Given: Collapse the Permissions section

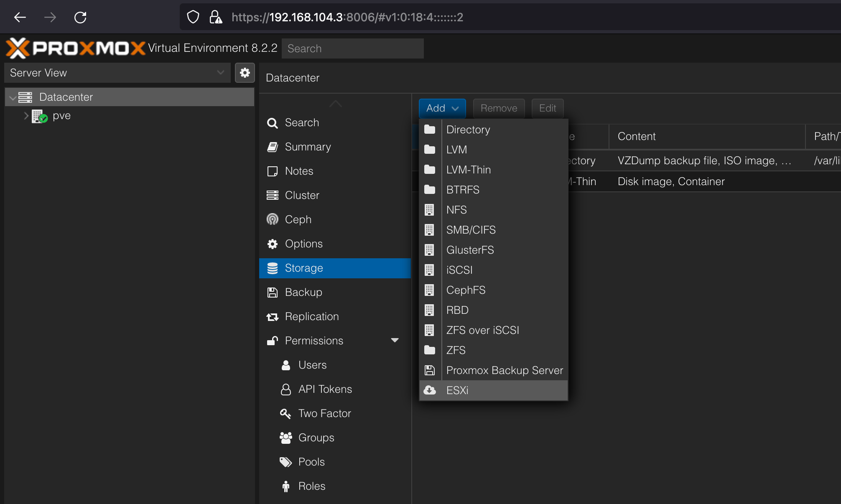Looking at the screenshot, I should click(395, 340).
